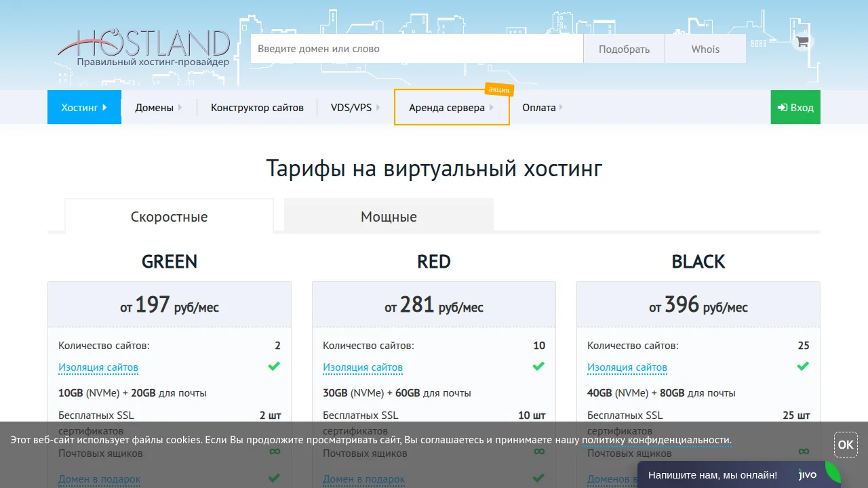
Task: Expand the VDS/VPS menu
Action: tap(355, 107)
